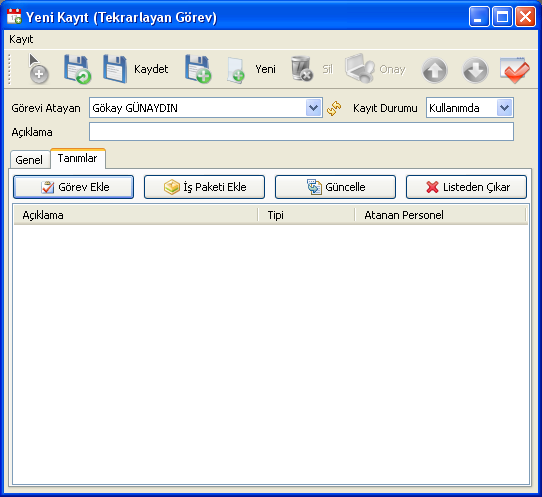Click the Güncelle button

click(x=335, y=187)
